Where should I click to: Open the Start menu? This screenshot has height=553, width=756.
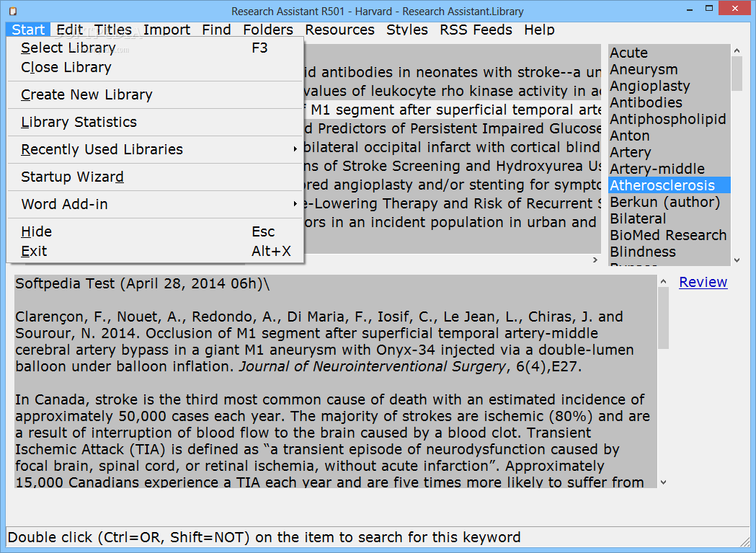[28, 30]
